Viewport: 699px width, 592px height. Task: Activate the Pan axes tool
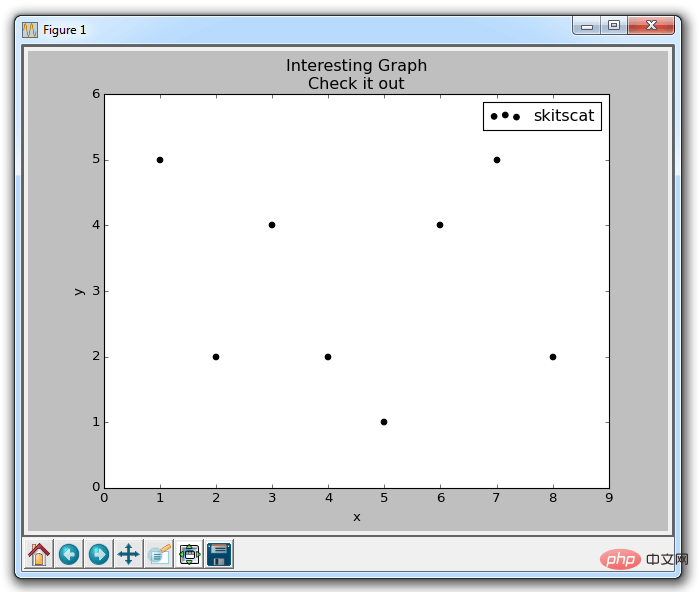(128, 554)
